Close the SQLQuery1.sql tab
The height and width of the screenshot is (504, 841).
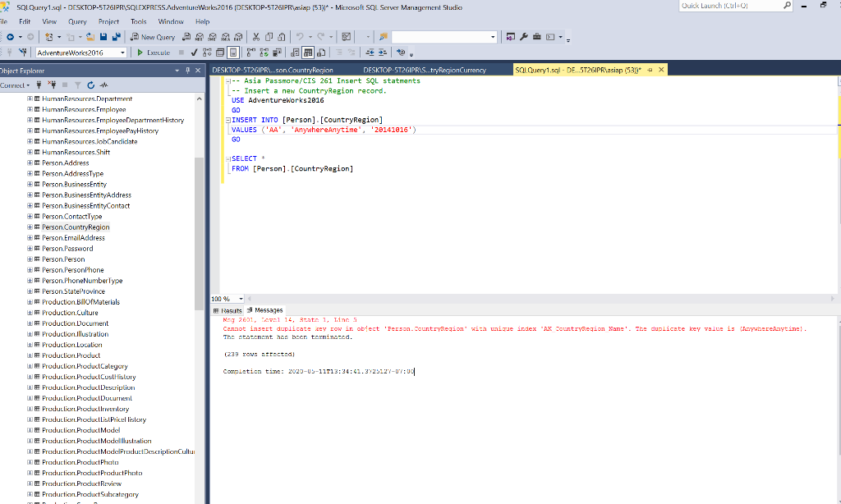(661, 70)
